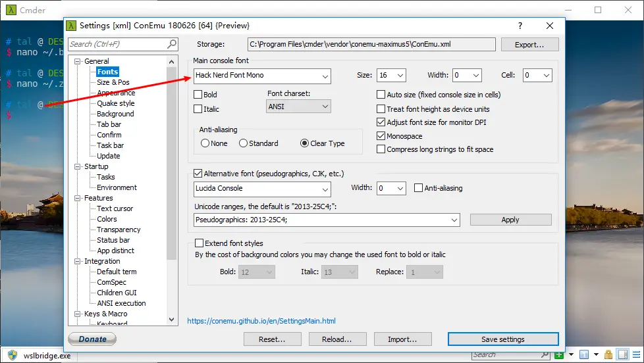Check Extend font styles
This screenshot has width=644, height=363.
(200, 243)
